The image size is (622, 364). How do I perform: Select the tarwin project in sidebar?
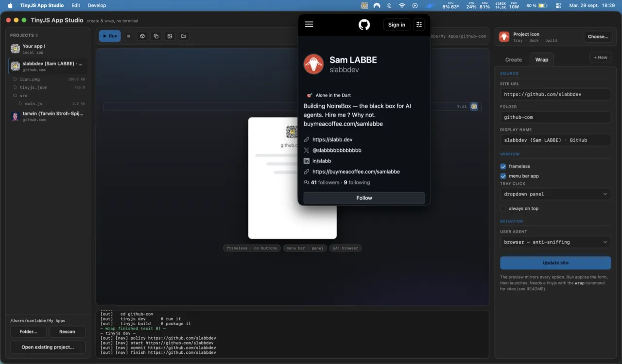click(48, 116)
